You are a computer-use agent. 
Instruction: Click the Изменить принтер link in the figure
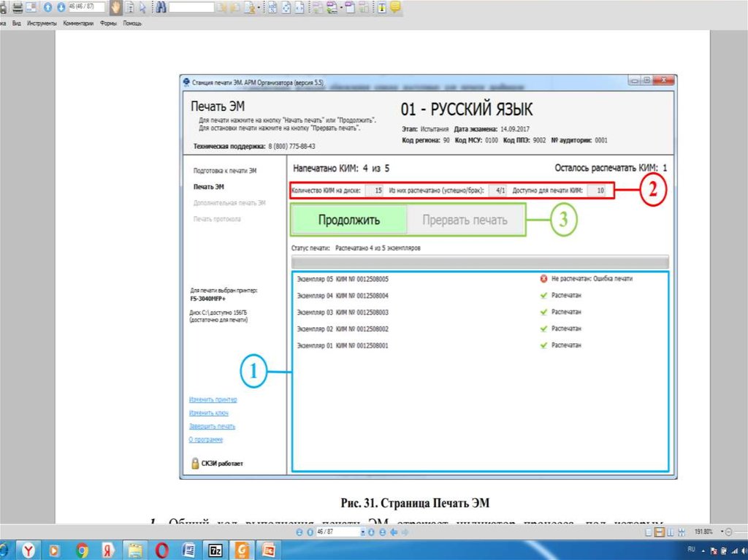point(213,399)
